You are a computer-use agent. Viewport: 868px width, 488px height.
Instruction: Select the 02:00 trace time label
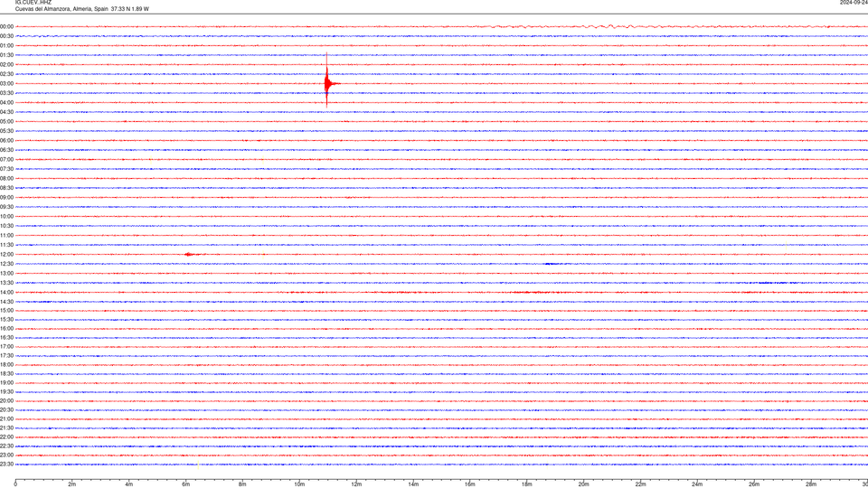click(x=6, y=64)
